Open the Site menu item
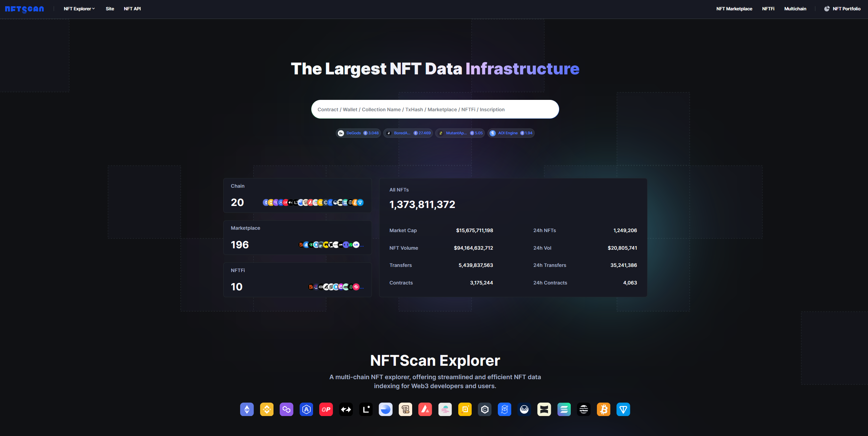Screen dimensions: 868x436 (110, 9)
